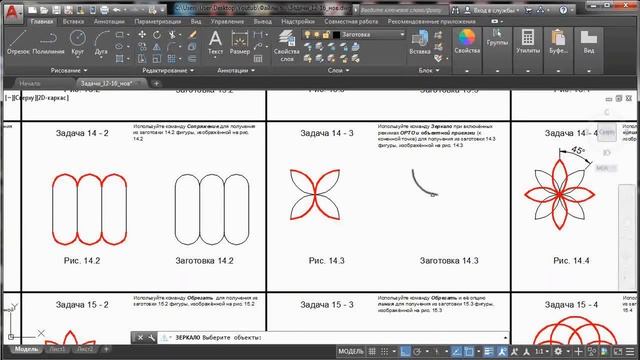Click the Help question mark button

563,10
